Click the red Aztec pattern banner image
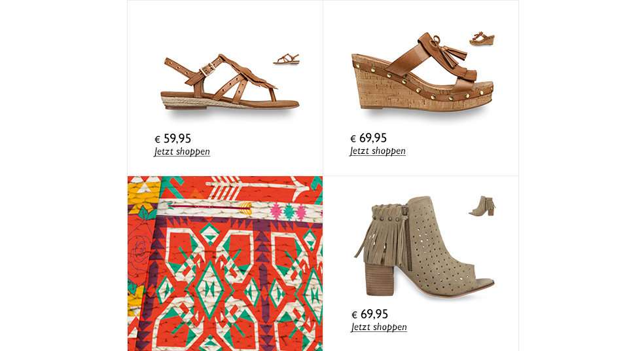This screenshot has width=644, height=351. pyautogui.click(x=225, y=263)
